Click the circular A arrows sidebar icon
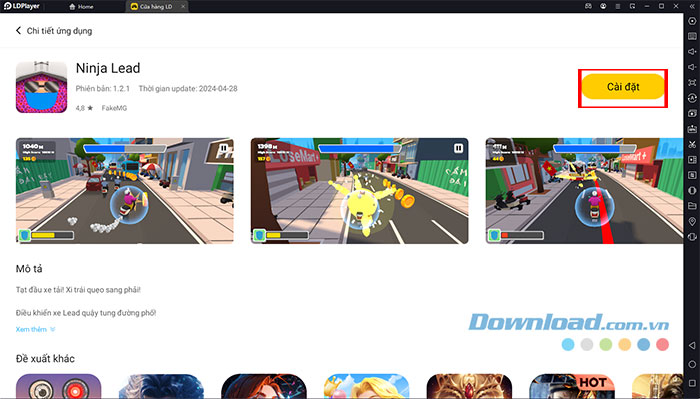This screenshot has height=399, width=700. 692,98
